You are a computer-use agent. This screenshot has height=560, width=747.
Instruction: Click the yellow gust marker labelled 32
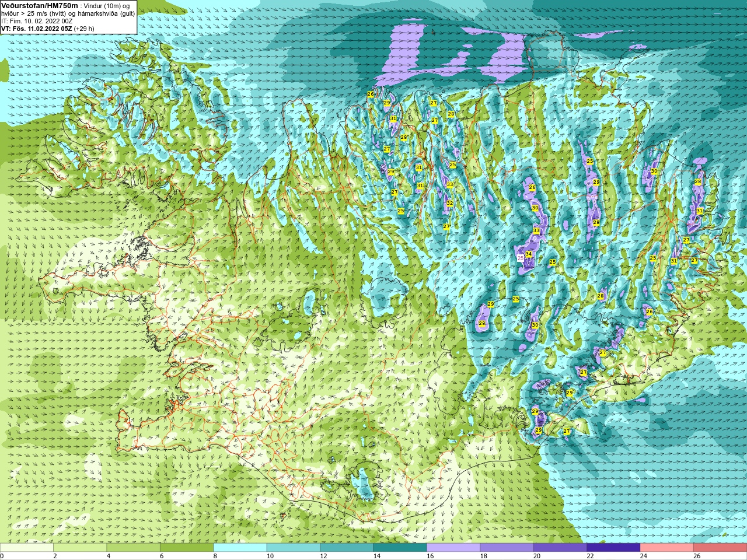(449, 203)
